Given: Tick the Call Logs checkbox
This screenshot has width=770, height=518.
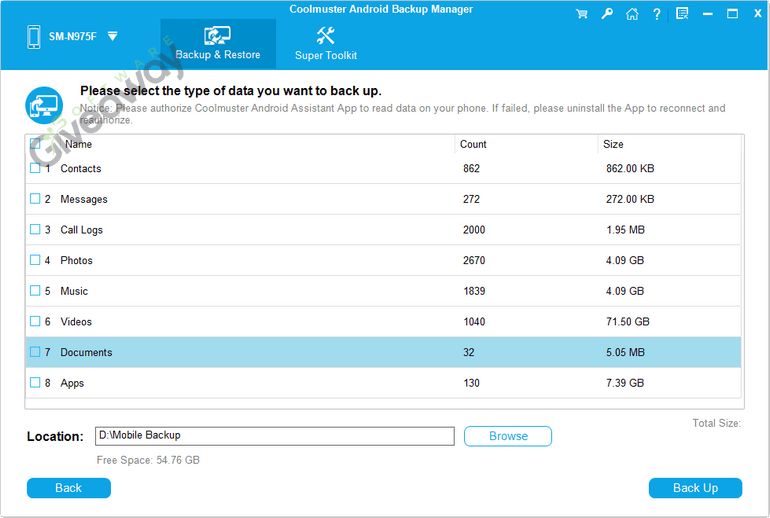Looking at the screenshot, I should (x=35, y=229).
